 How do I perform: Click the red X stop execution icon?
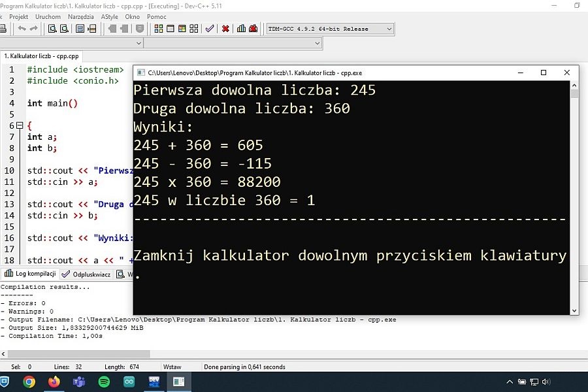click(225, 29)
